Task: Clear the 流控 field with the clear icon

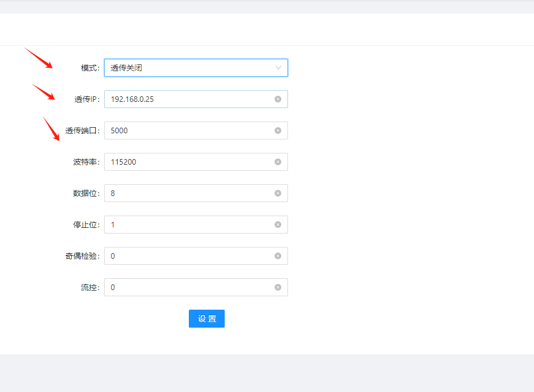Action: coord(278,287)
